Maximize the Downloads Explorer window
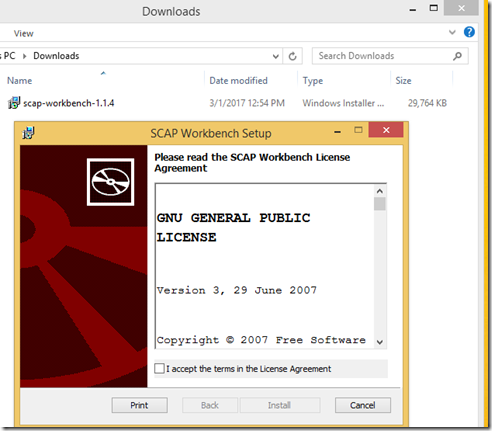 tap(434, 8)
